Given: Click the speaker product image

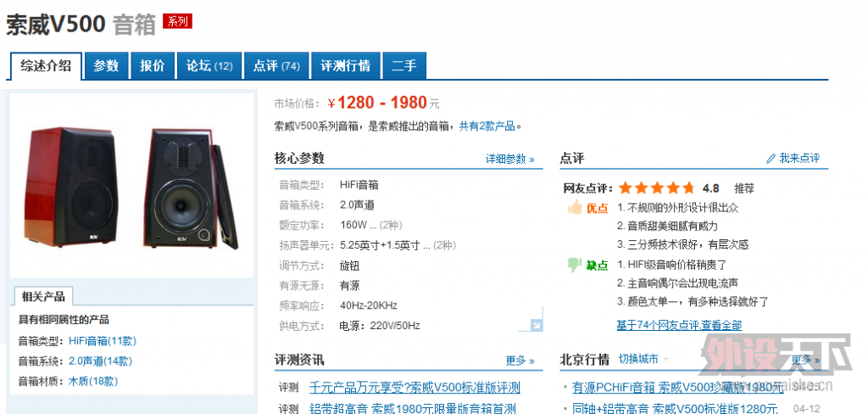Looking at the screenshot, I should click(x=131, y=187).
